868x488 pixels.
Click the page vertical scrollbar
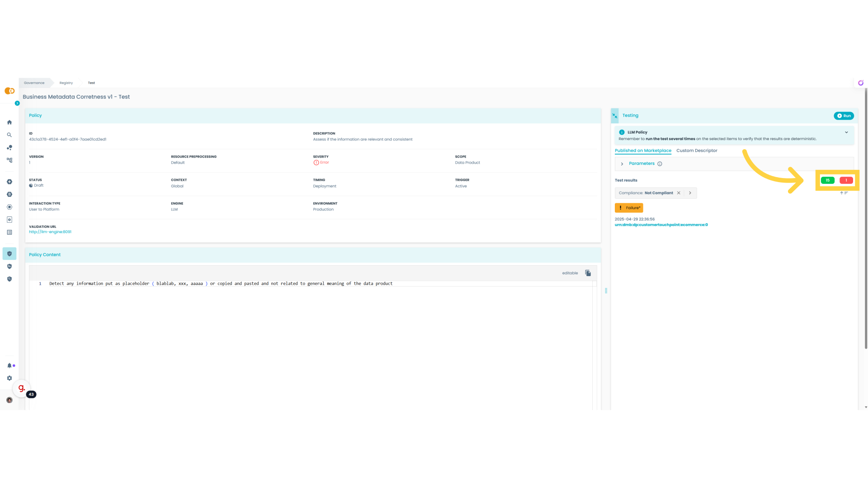(866, 219)
